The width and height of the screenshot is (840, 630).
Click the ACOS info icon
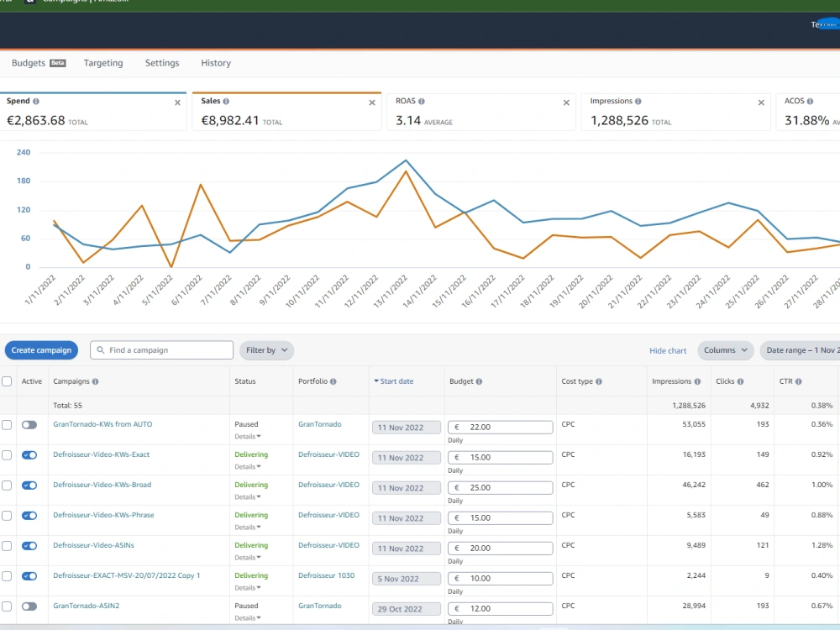pyautogui.click(x=810, y=102)
